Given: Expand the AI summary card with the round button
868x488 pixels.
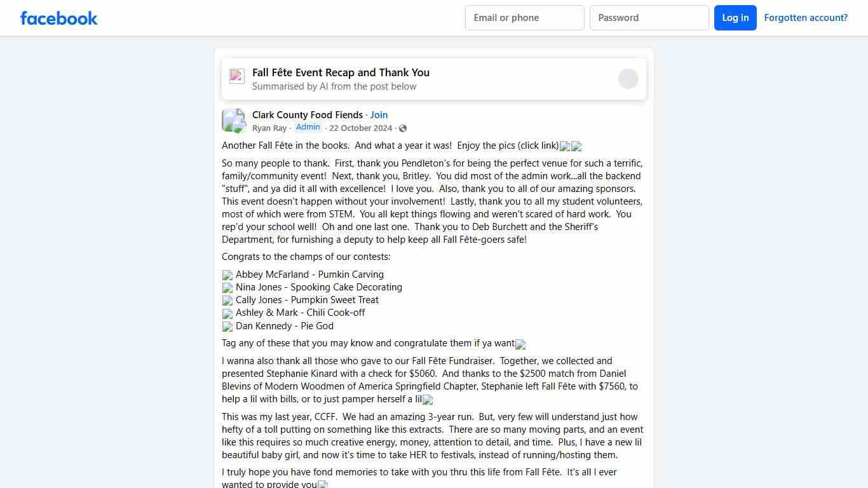Looking at the screenshot, I should pyautogui.click(x=628, y=79).
